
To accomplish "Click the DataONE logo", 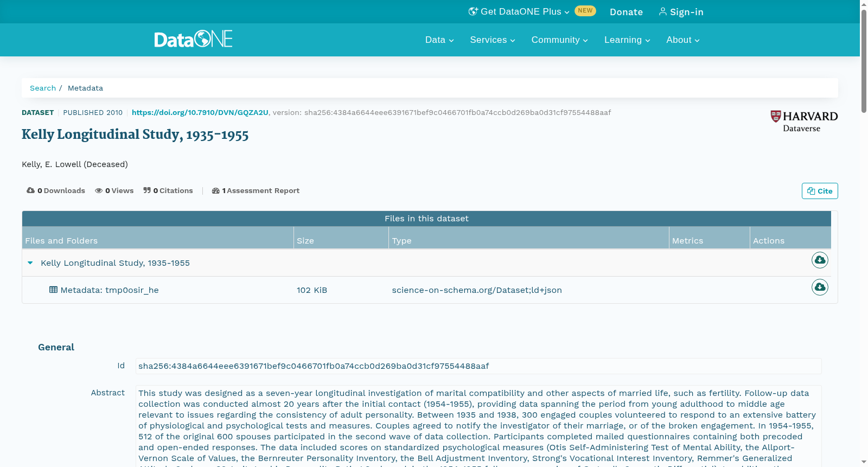I will (193, 39).
